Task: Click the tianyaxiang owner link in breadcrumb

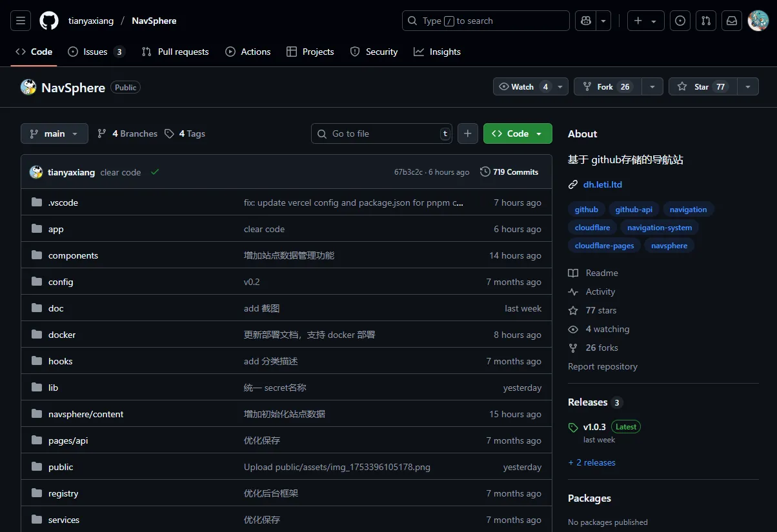Action: click(91, 21)
